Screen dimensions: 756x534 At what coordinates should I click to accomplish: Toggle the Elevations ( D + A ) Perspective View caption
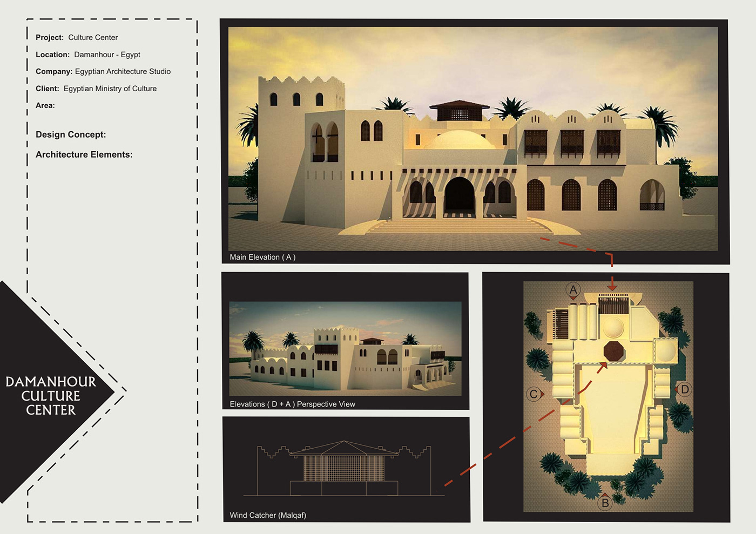point(292,404)
